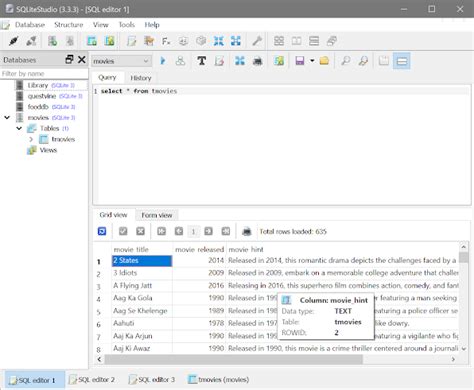Image resolution: width=474 pixels, height=390 pixels.
Task: Click the SQL editor 1 taskbar button
Action: 34,380
